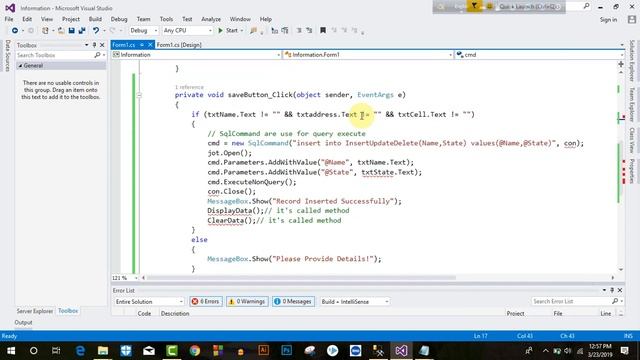Open File Explorer from the taskbar
Viewport: 640px width, 360px height.
point(103,351)
